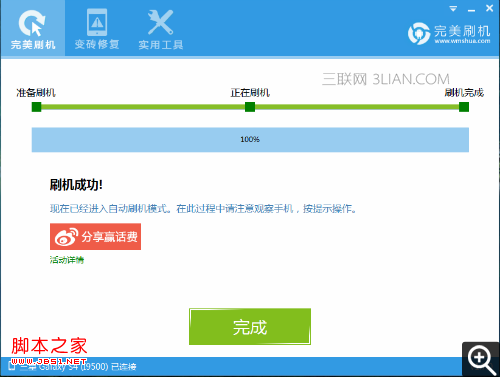
Task: Click the 100% progress bar
Action: (x=250, y=140)
